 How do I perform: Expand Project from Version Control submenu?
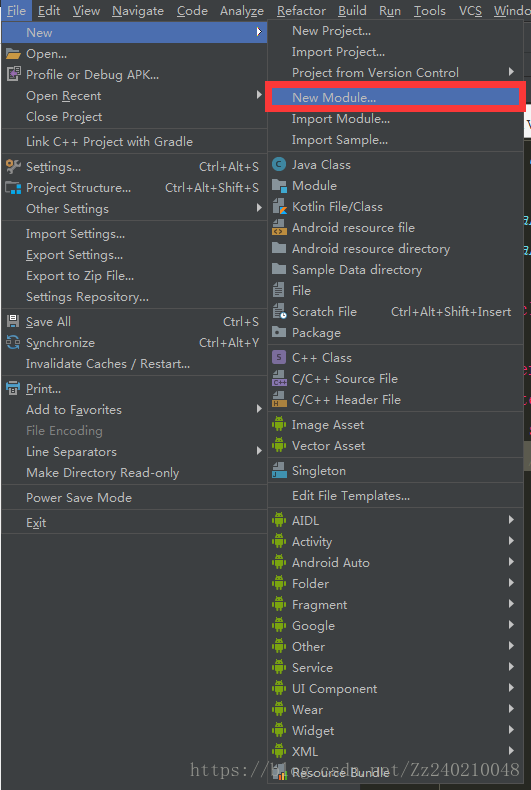[511, 72]
